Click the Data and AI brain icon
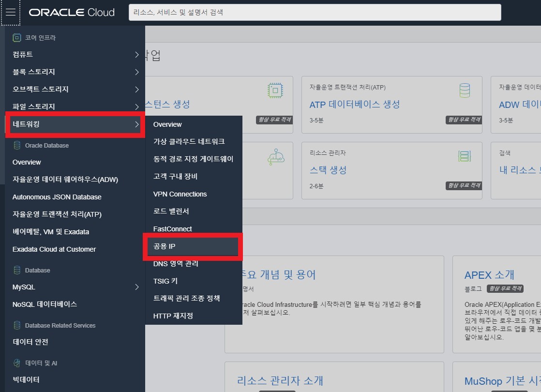 [x=16, y=362]
